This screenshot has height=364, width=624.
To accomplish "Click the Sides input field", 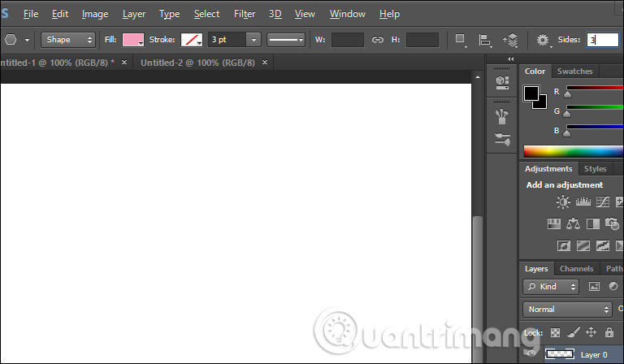I will (603, 40).
